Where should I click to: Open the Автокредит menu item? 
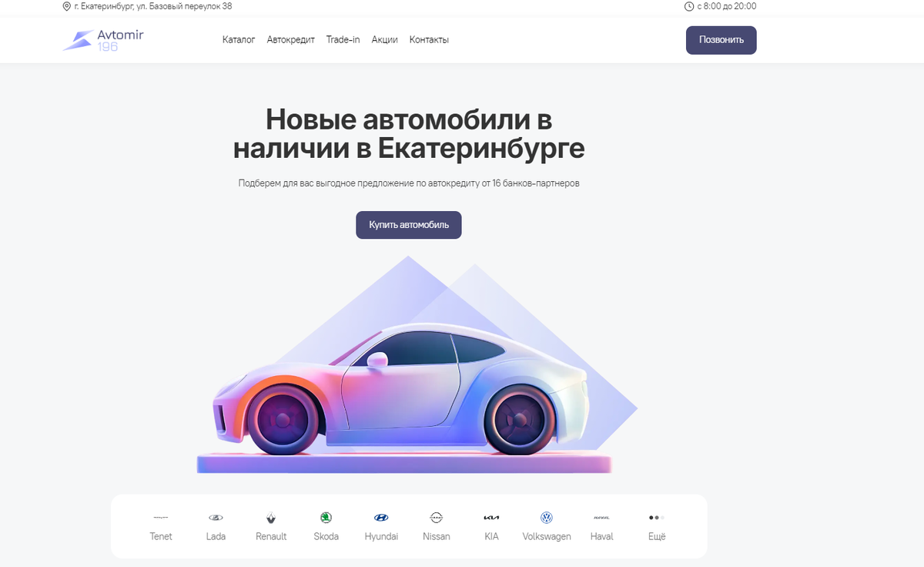click(291, 40)
